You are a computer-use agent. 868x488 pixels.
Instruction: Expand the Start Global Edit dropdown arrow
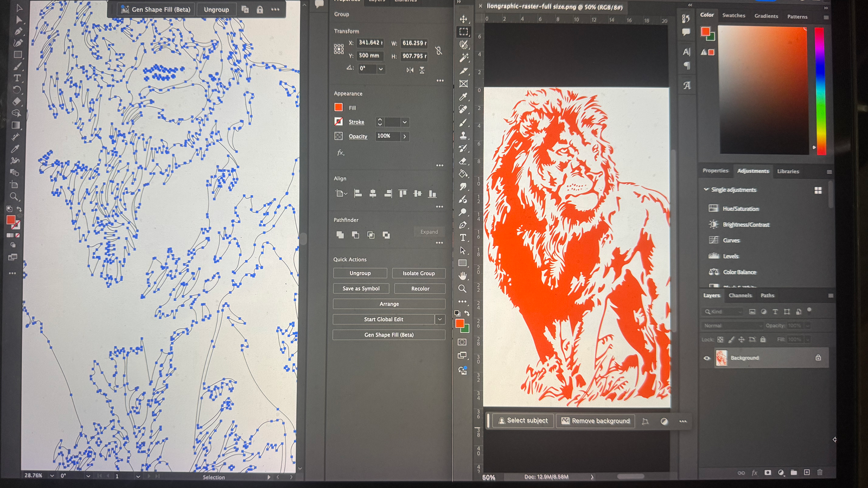[440, 319]
